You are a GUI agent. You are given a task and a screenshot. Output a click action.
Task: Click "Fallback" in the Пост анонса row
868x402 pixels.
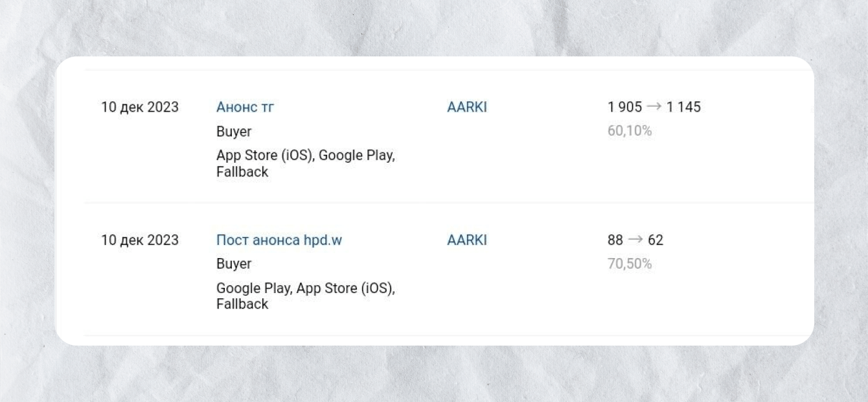click(x=242, y=305)
